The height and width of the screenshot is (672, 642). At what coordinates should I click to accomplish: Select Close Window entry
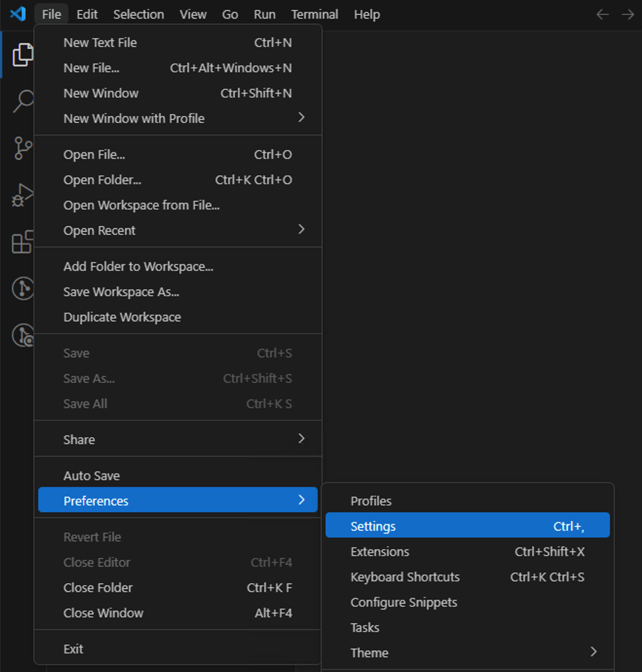tap(178, 613)
